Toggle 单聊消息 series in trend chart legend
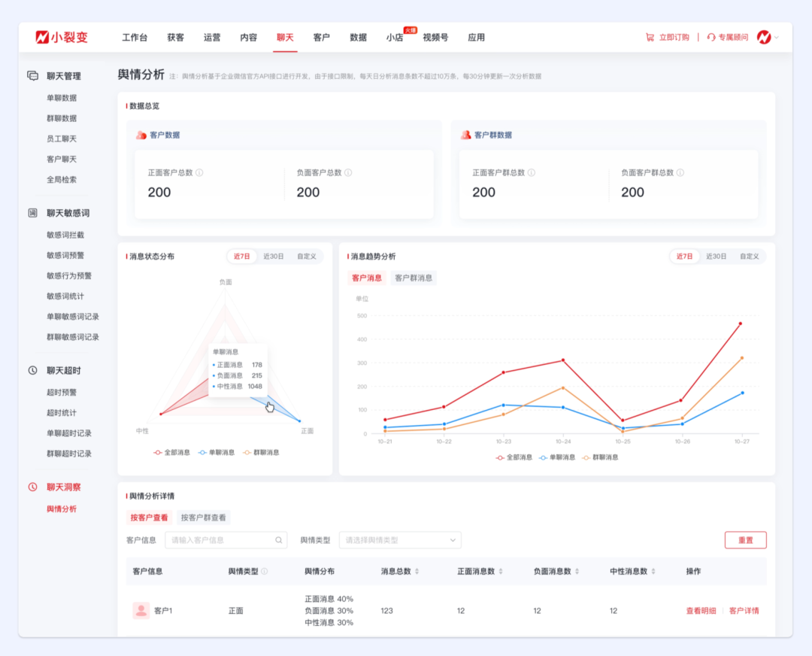 (x=557, y=457)
